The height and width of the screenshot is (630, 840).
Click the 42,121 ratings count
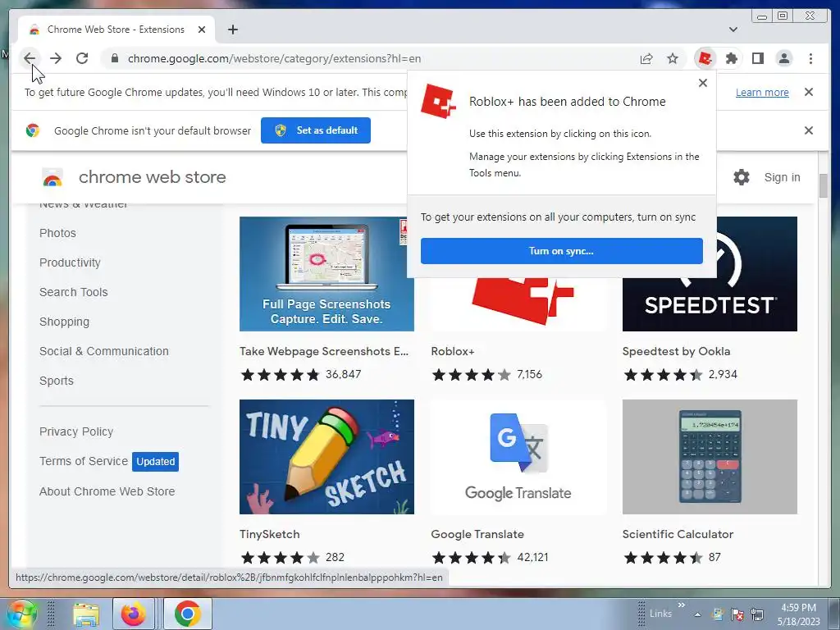coord(532,557)
